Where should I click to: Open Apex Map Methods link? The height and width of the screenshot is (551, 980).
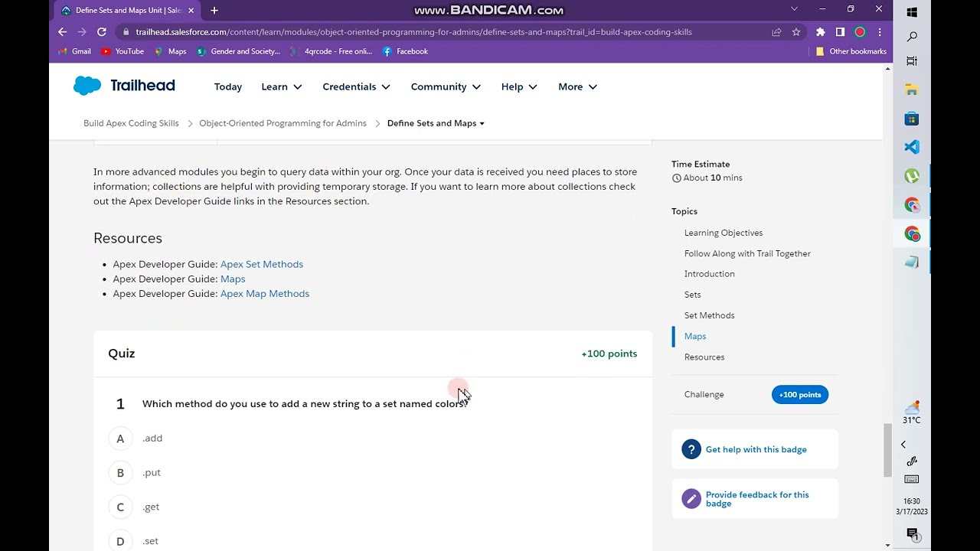coord(265,293)
